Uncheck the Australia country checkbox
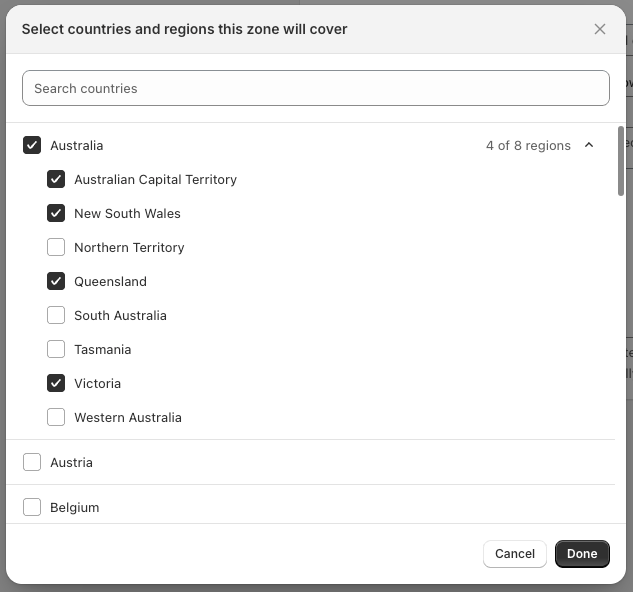 (32, 145)
